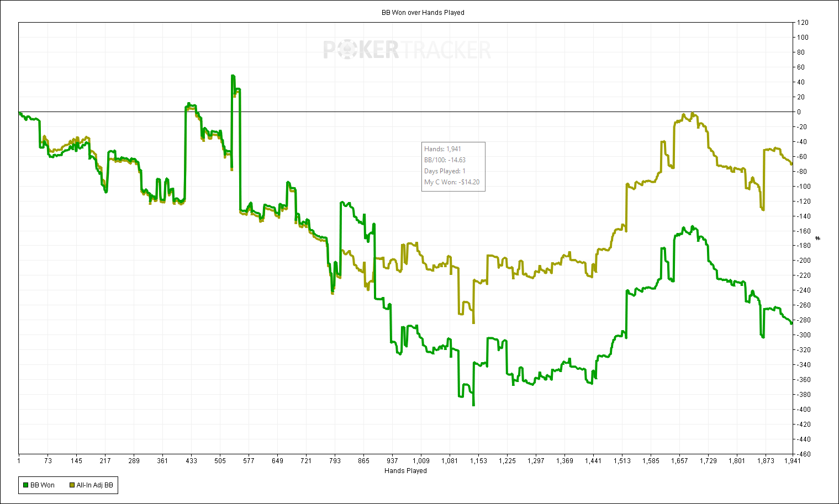Click the BB/100: -14.63 stats line
The width and height of the screenshot is (839, 504).
pyautogui.click(x=445, y=160)
